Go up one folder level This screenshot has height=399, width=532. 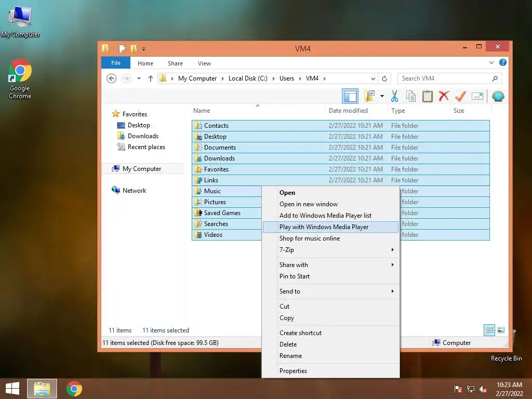pyautogui.click(x=151, y=78)
